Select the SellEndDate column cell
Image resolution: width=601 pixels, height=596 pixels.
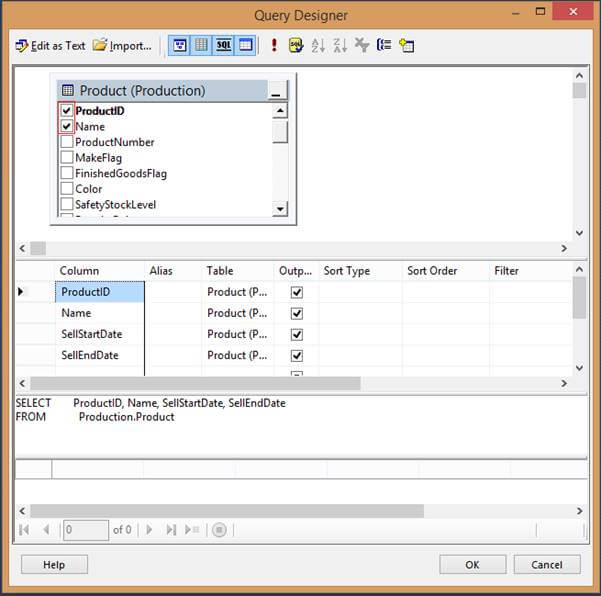coord(100,355)
